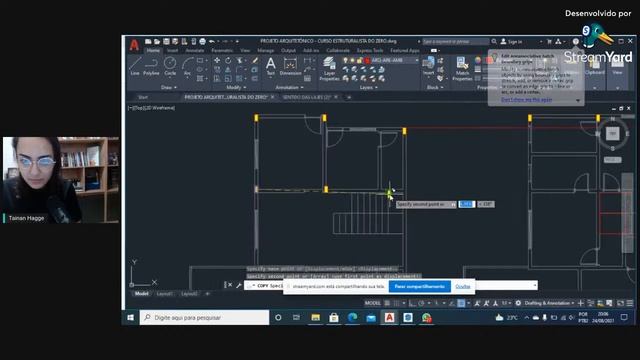Toggle highlighted object snap button
640x360 pixels.
[x=461, y=303]
